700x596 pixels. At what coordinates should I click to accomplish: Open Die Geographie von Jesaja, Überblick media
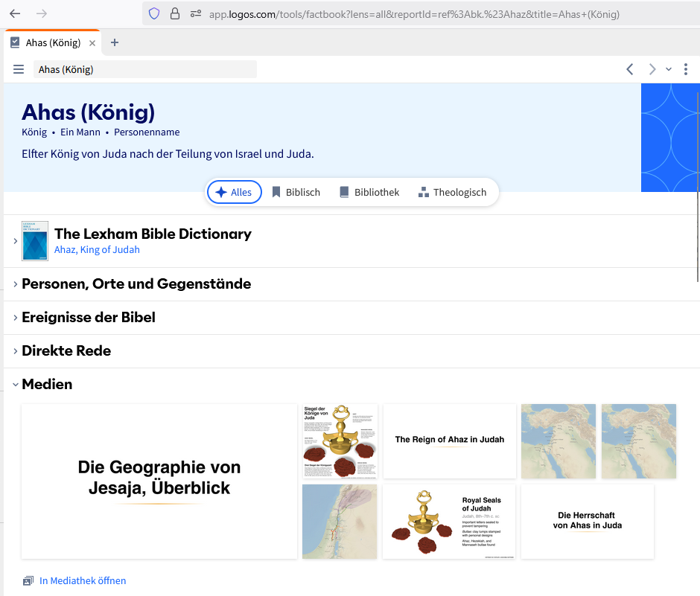[x=159, y=481]
